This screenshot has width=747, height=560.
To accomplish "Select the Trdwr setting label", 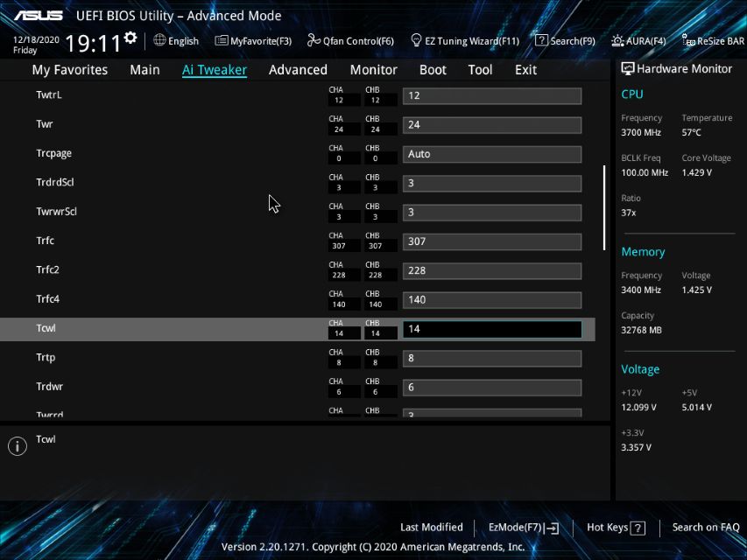I will pos(50,387).
